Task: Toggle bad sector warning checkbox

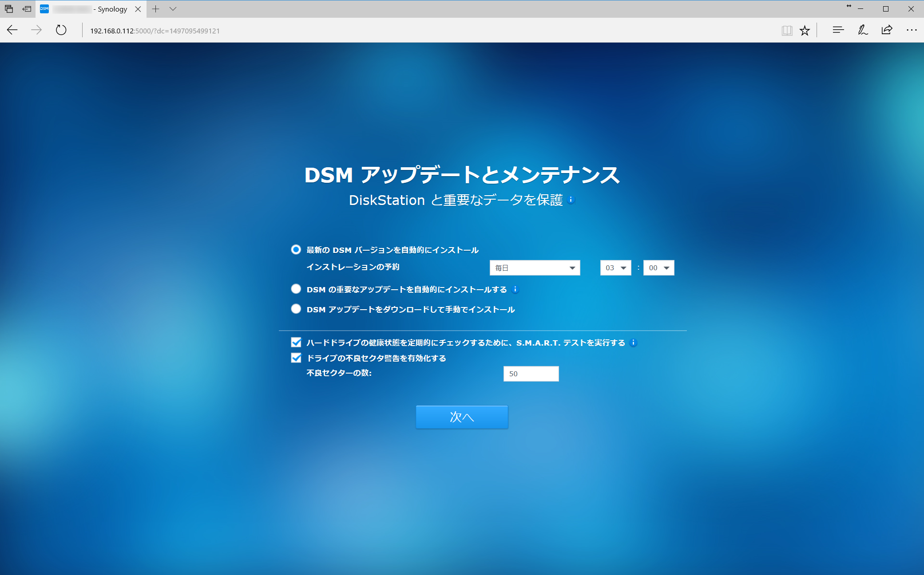Action: click(296, 358)
